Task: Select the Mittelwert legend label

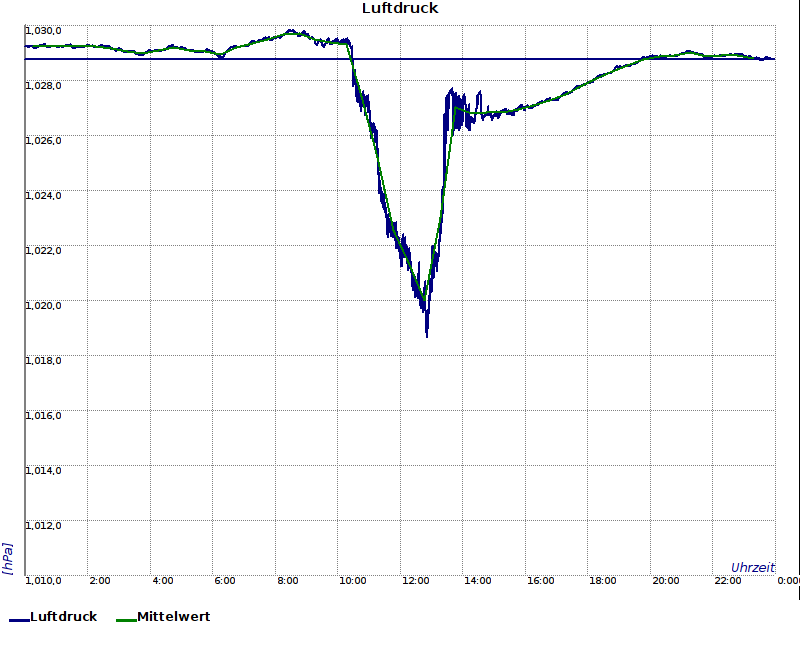Action: pyautogui.click(x=173, y=616)
